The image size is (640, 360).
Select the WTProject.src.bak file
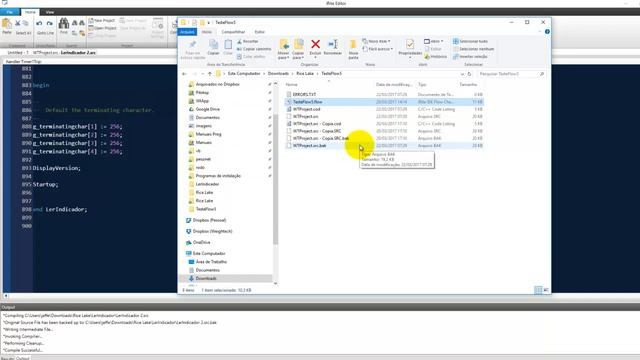[384, 146]
